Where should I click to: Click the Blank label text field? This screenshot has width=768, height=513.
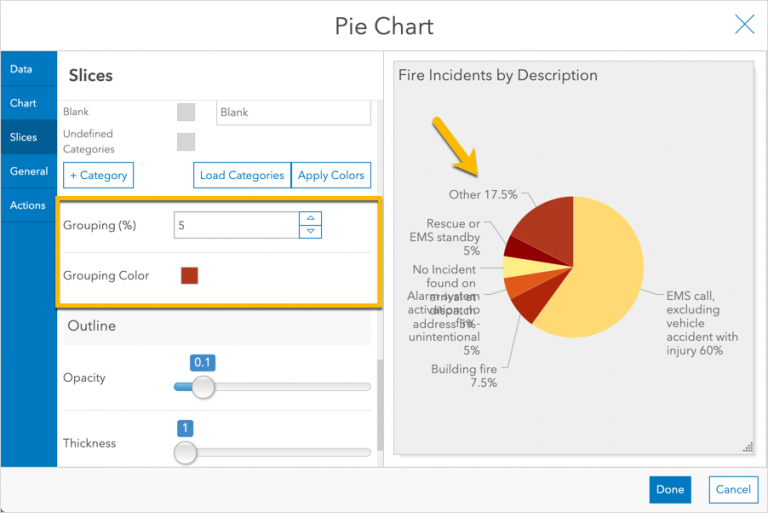(x=293, y=112)
